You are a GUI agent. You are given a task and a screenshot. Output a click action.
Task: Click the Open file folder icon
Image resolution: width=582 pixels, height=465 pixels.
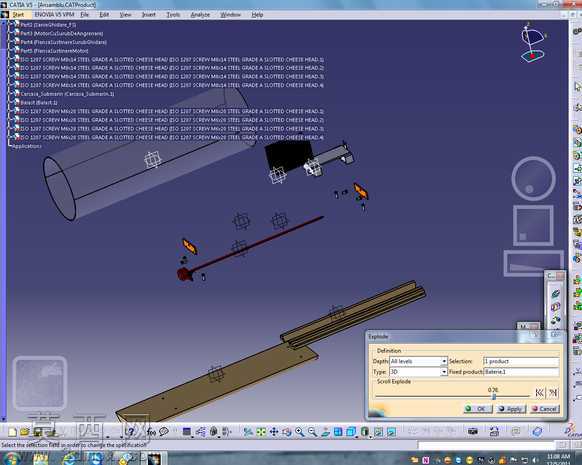(x=24, y=432)
